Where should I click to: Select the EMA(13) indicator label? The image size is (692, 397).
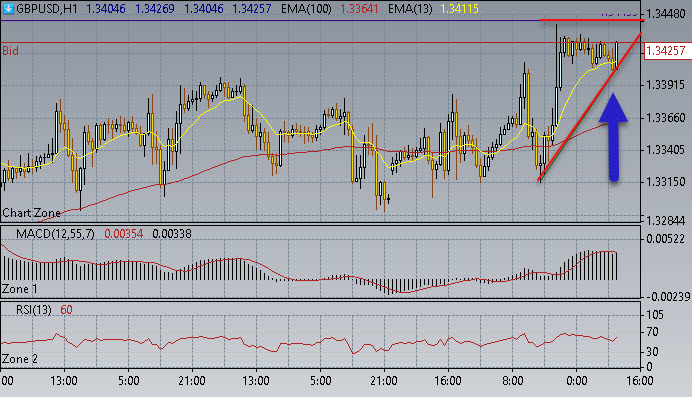coord(410,8)
